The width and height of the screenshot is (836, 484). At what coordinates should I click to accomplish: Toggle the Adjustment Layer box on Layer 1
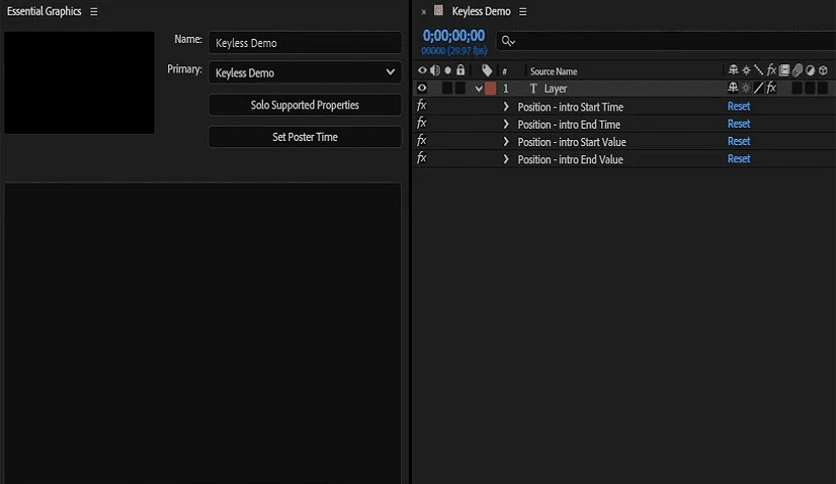810,88
